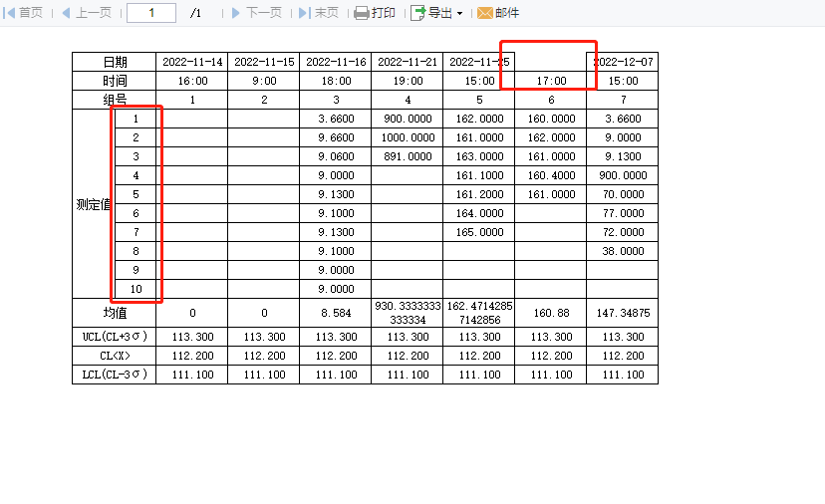This screenshot has height=504, width=825.
Task: Jump to last page (末页) icon
Action: point(304,13)
